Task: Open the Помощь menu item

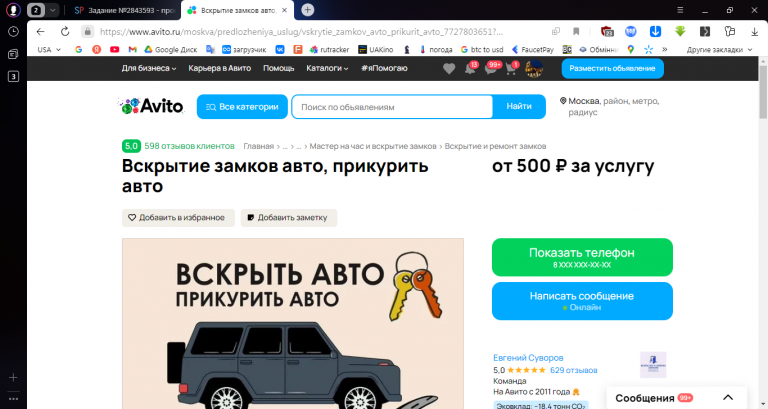Action: pos(278,69)
